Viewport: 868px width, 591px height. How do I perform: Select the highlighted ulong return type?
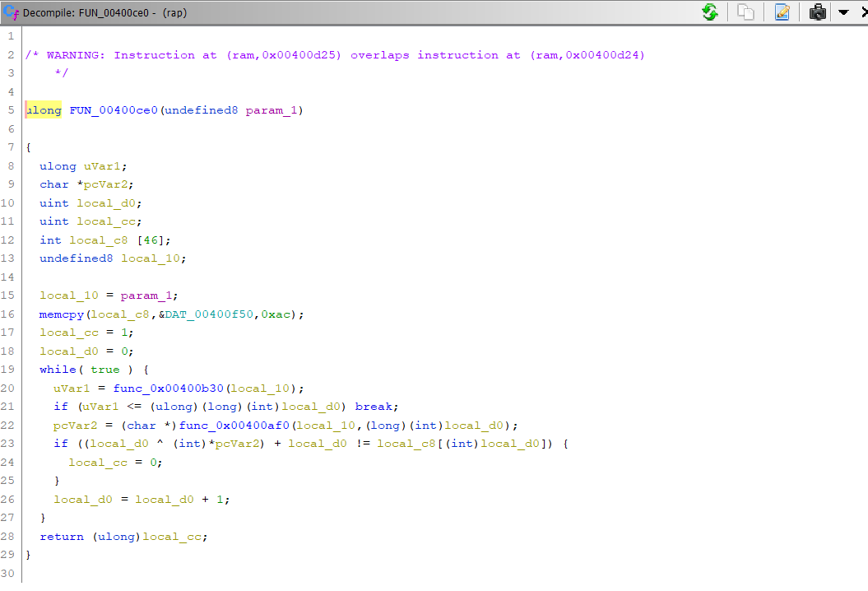pos(44,110)
